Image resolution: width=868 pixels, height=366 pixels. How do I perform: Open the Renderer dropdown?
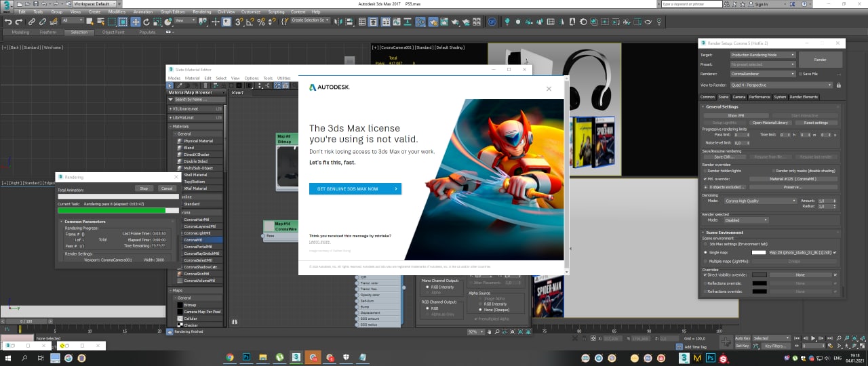point(763,74)
